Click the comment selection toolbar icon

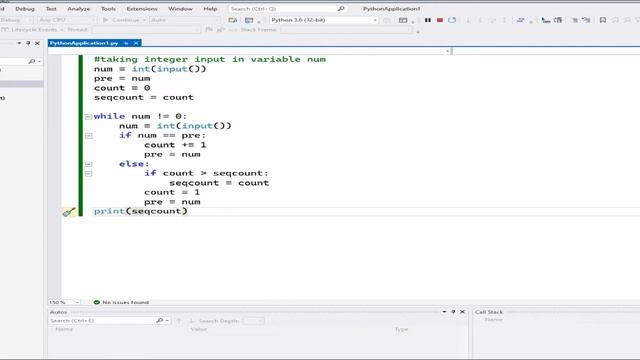coord(575,20)
